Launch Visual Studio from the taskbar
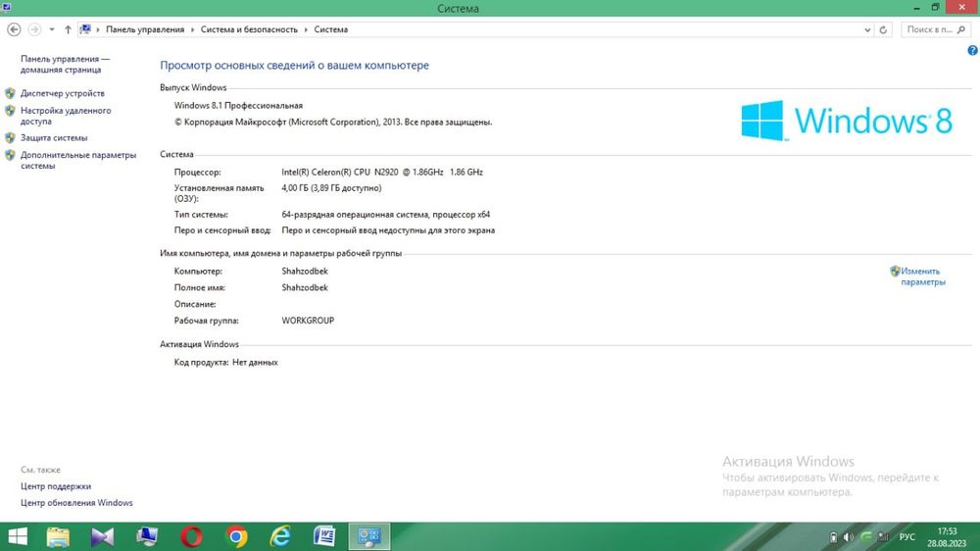Image resolution: width=980 pixels, height=551 pixels. pos(103,536)
